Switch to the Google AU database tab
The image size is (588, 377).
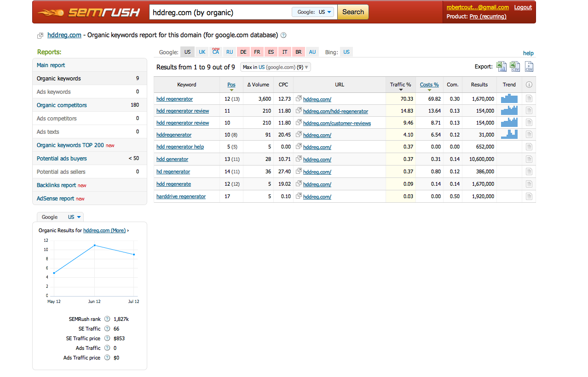(312, 52)
